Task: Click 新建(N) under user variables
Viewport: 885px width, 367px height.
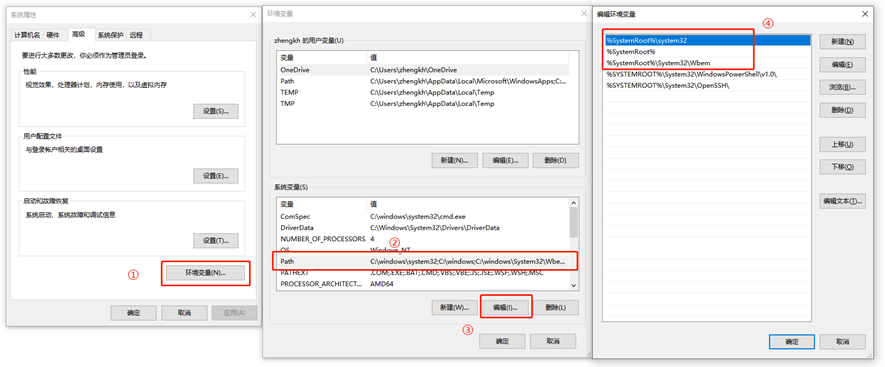Action: coord(455,160)
